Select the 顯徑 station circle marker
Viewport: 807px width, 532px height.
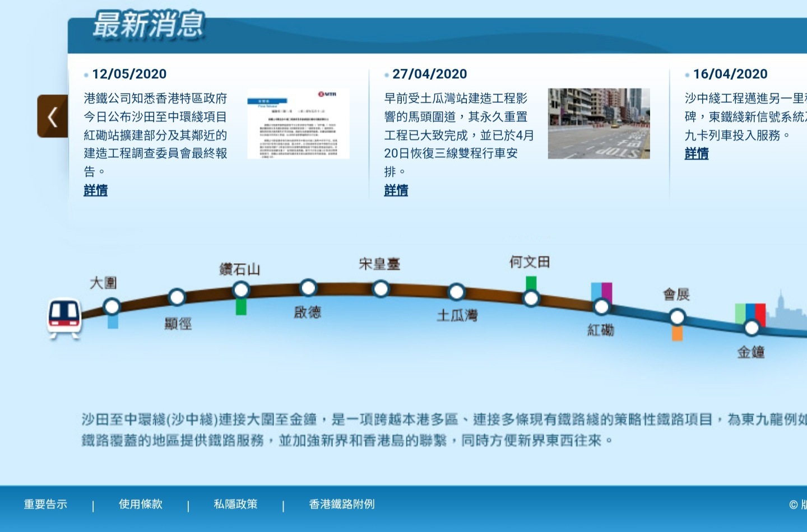click(177, 297)
